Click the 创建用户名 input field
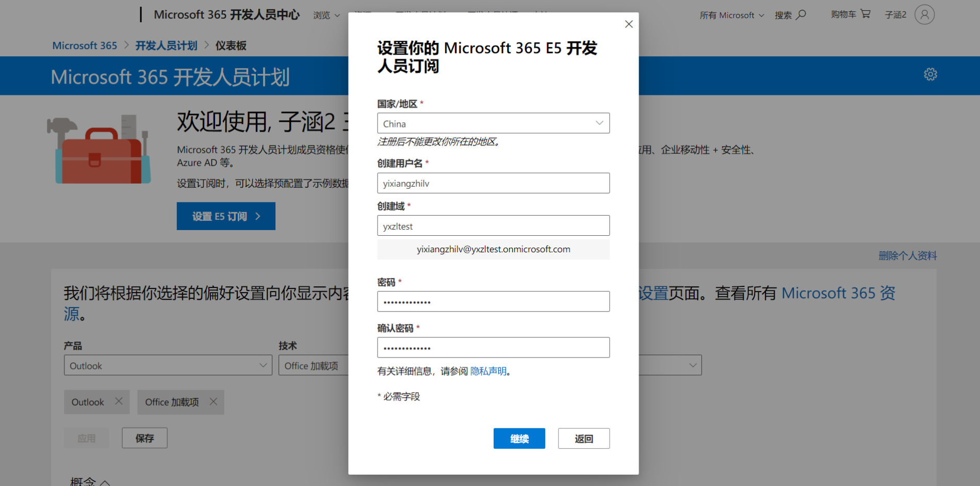Image resolution: width=980 pixels, height=486 pixels. pyautogui.click(x=493, y=183)
